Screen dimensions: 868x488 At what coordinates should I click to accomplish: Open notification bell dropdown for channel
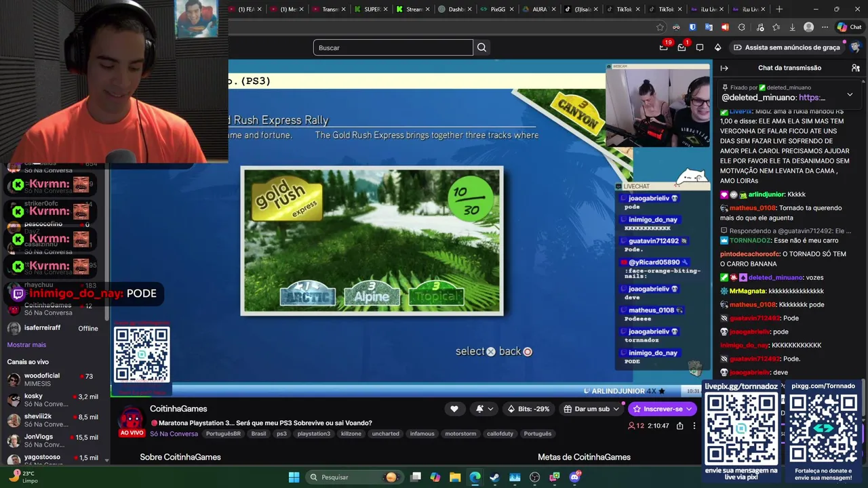tap(484, 409)
